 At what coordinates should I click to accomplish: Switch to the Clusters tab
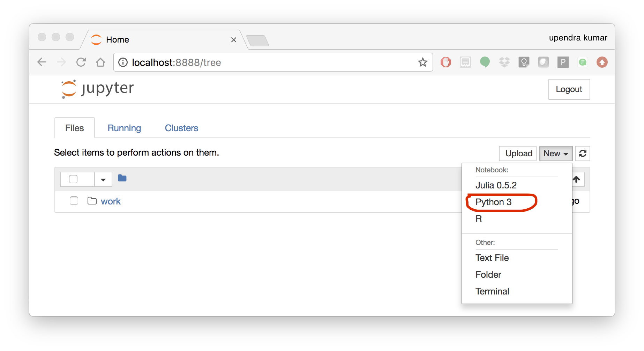pos(181,128)
